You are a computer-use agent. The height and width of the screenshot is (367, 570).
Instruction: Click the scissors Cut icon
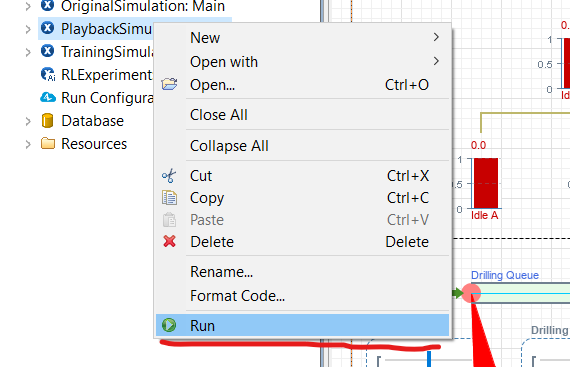click(169, 176)
